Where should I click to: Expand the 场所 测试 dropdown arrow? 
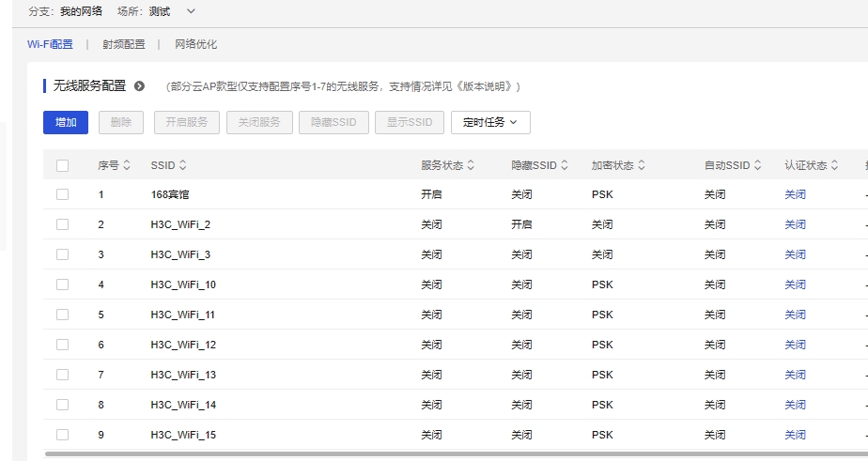[x=192, y=11]
